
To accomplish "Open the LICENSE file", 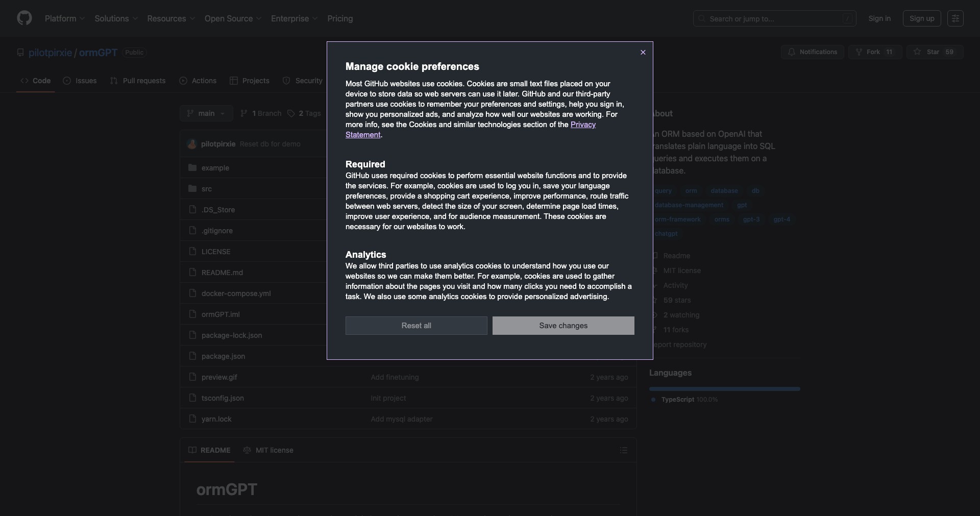I will click(216, 252).
